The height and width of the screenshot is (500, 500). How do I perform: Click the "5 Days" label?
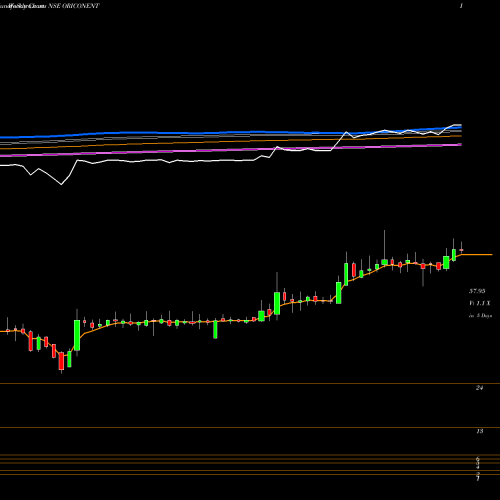tap(484, 316)
